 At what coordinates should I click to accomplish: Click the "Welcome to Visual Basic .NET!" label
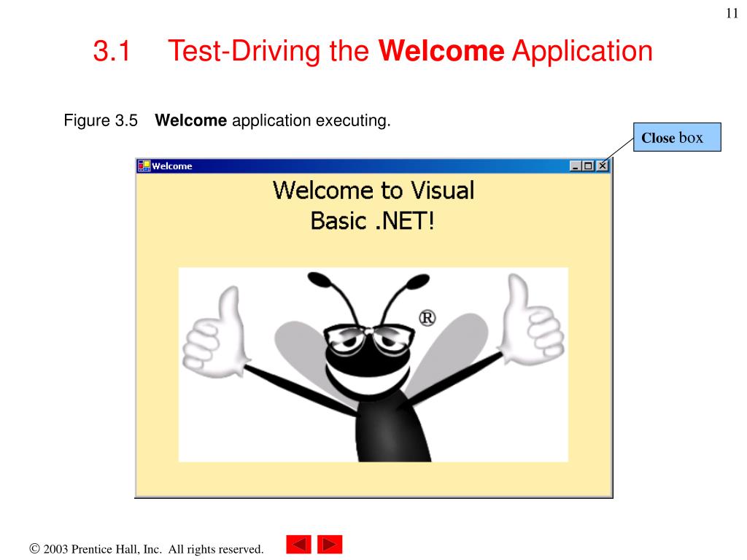click(x=373, y=205)
